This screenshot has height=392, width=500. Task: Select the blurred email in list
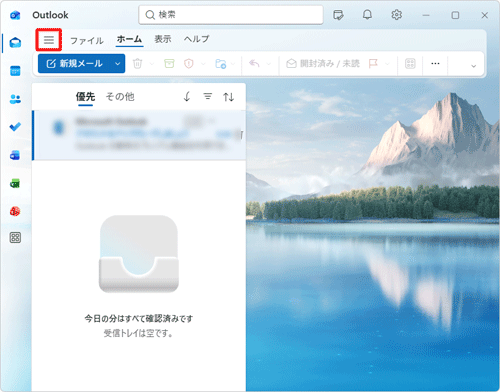[x=139, y=135]
